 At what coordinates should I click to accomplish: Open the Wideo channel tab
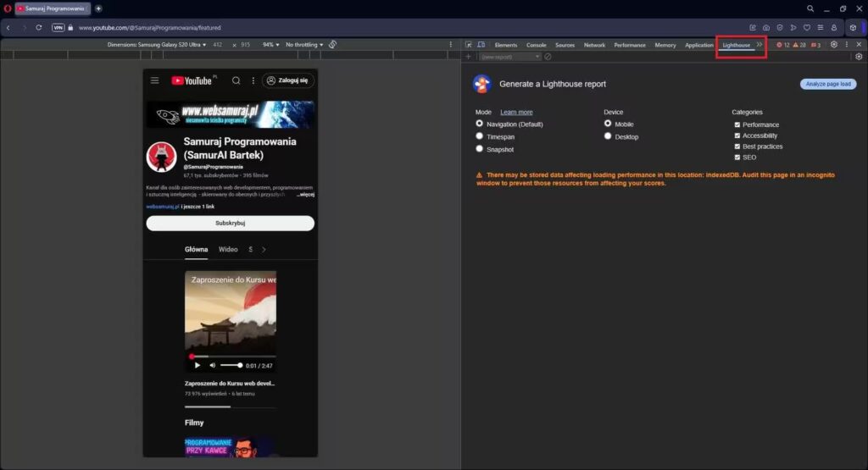click(x=228, y=250)
